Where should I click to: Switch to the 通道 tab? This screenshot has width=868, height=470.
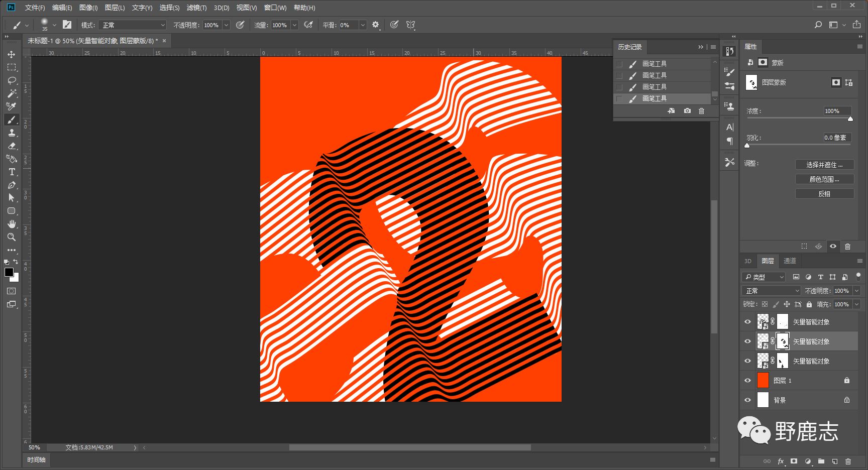point(790,261)
